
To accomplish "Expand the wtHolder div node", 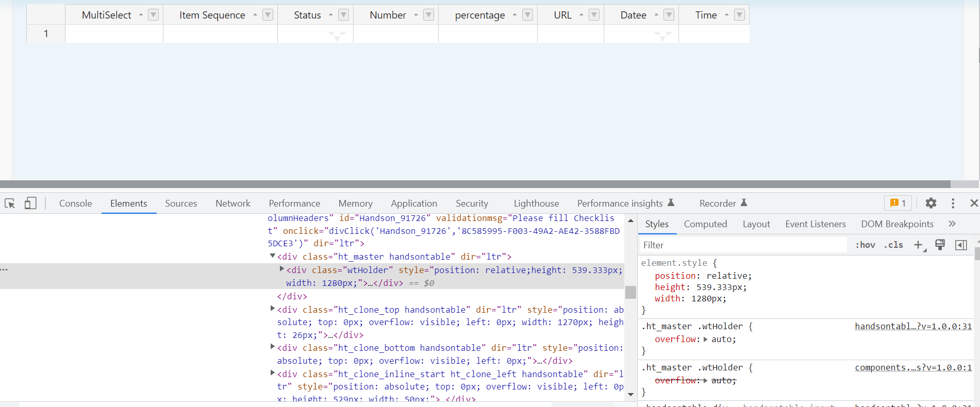I will click(x=282, y=269).
